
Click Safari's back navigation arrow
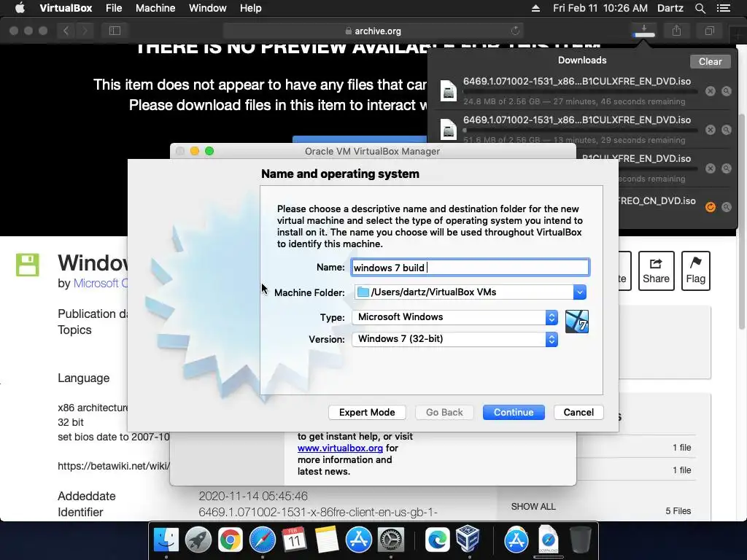pyautogui.click(x=66, y=31)
